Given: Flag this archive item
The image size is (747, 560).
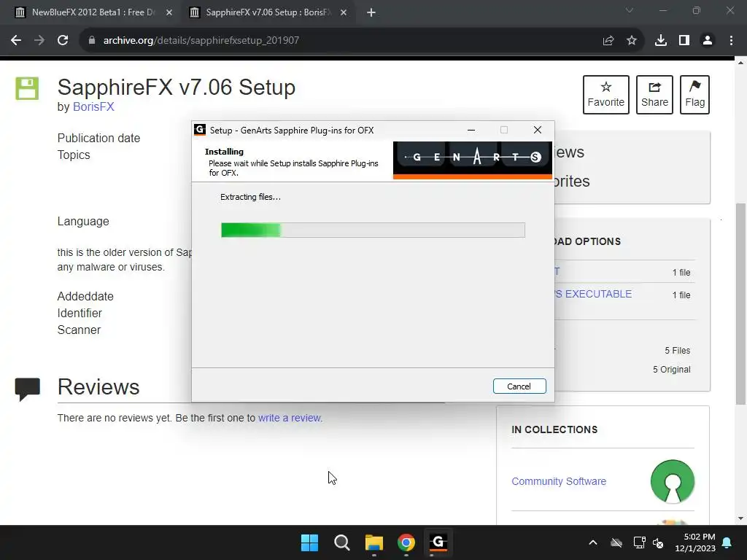Looking at the screenshot, I should 694,94.
